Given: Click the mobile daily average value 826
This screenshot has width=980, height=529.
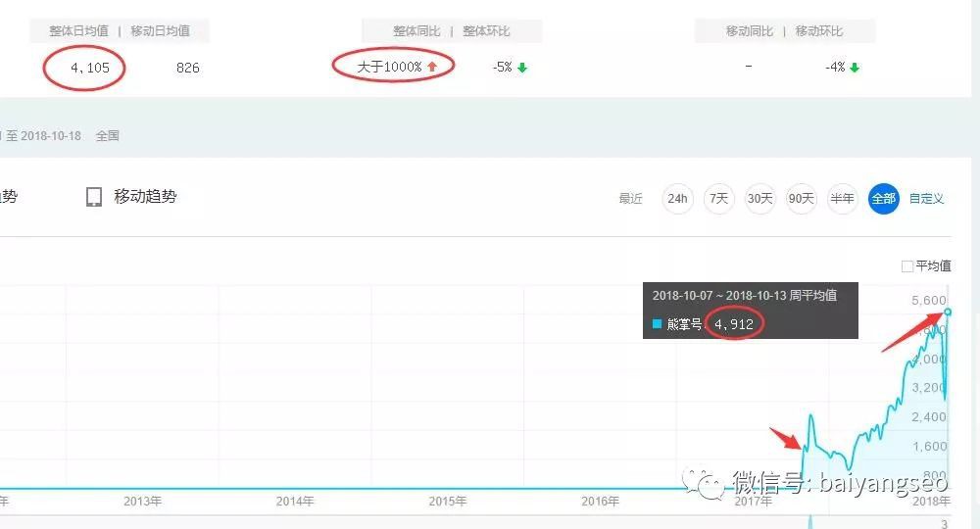Looking at the screenshot, I should tap(187, 68).
